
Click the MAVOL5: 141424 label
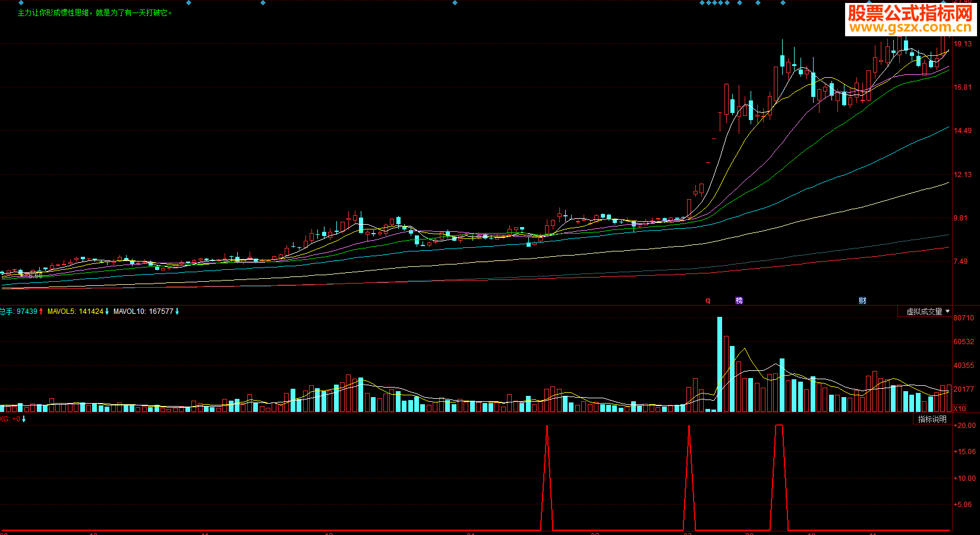[x=78, y=311]
